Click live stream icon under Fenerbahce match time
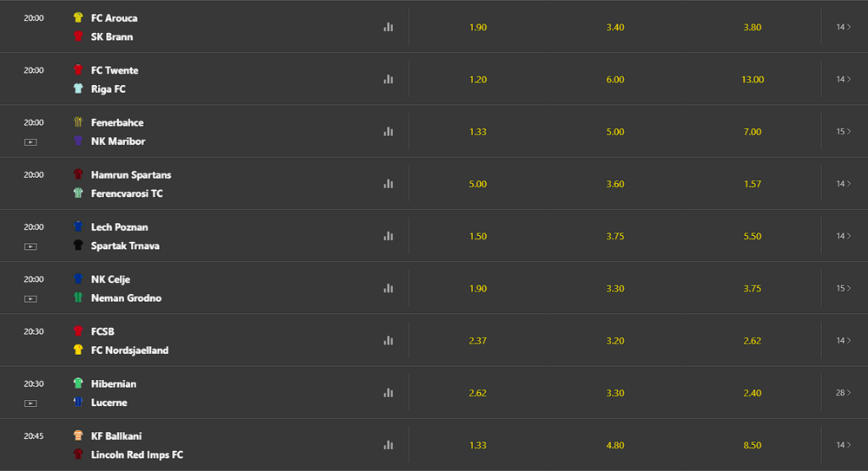Viewport: 868px width, 471px height. pyautogui.click(x=30, y=142)
